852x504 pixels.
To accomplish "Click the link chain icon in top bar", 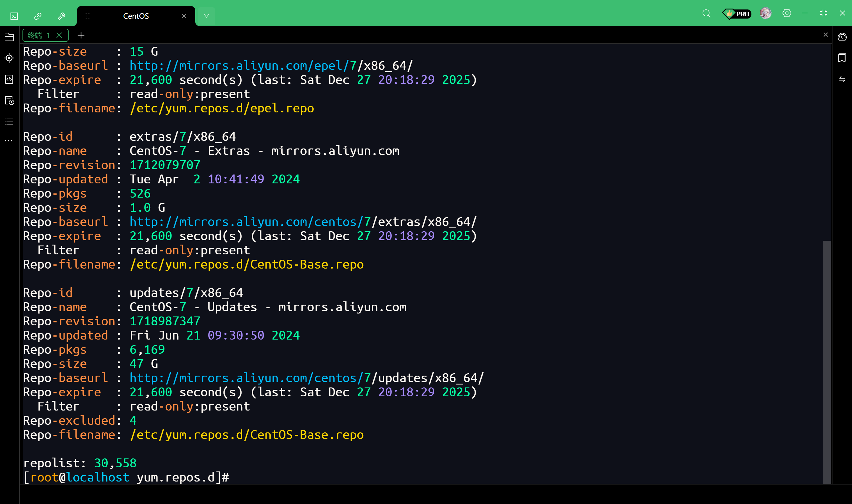I will point(38,16).
